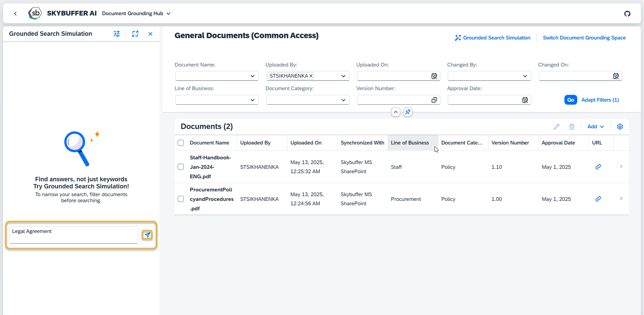
Task: Open Uploaded On date picker icon
Action: pos(434,76)
